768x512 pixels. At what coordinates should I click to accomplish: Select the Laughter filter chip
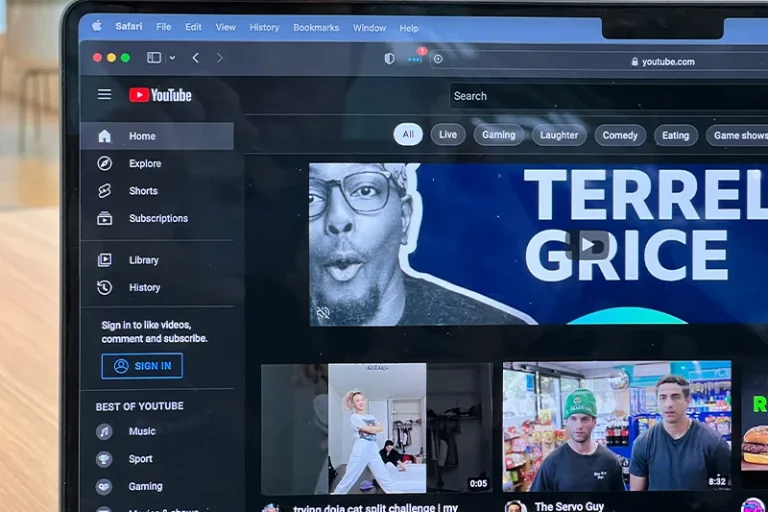[x=559, y=135]
